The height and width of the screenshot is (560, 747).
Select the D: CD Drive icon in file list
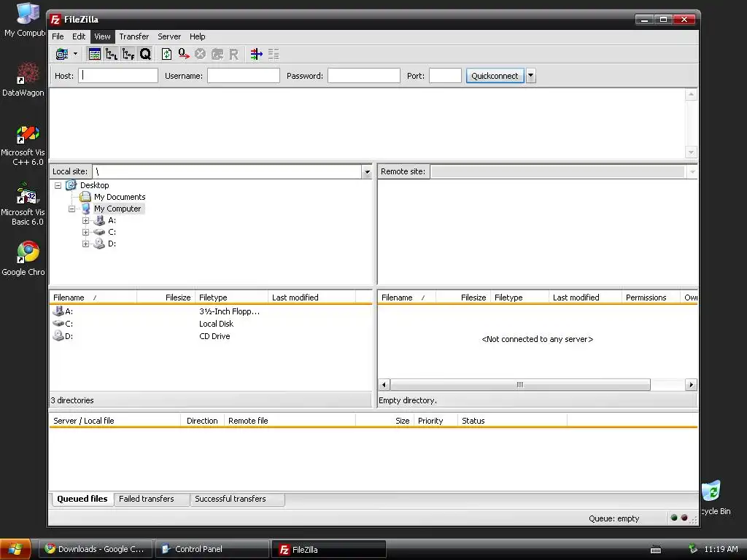tap(58, 335)
